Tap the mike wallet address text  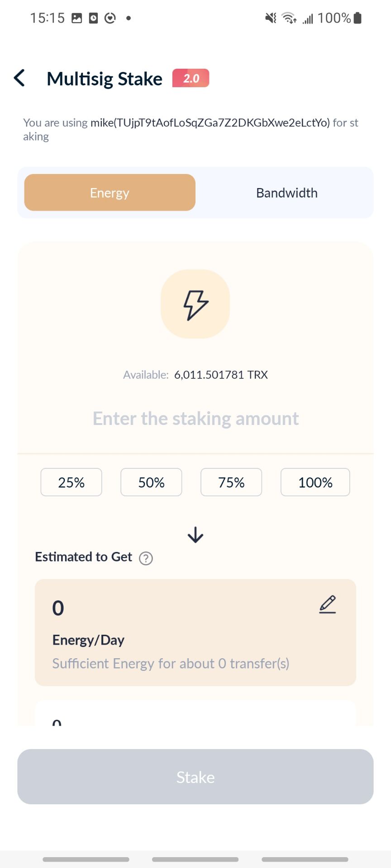[x=210, y=123]
